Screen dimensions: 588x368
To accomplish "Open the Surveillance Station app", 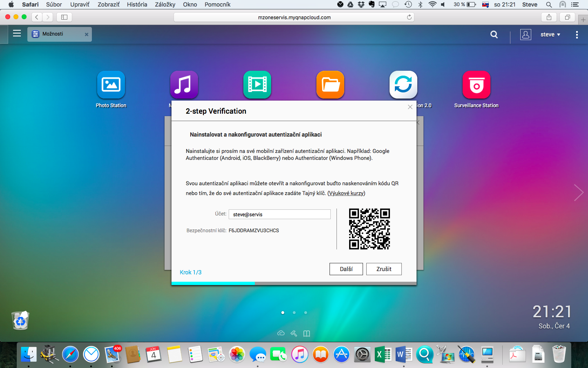I will [476, 85].
